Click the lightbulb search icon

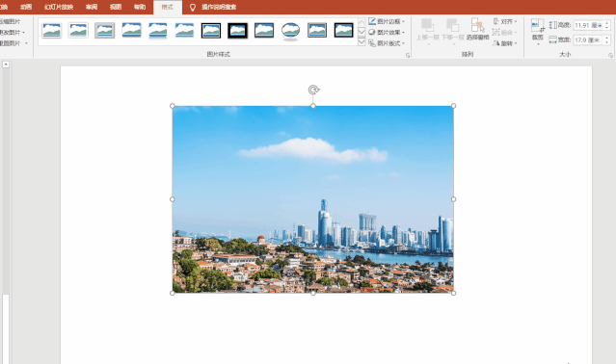[193, 7]
